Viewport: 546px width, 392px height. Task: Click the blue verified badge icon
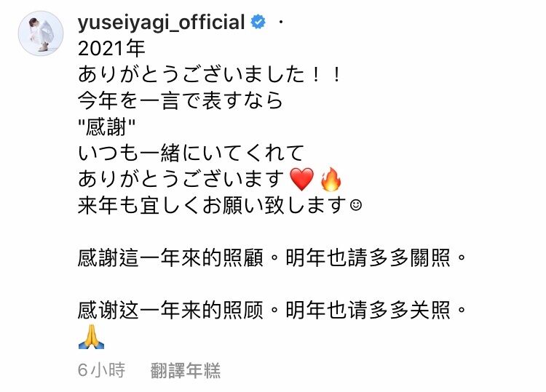tap(258, 22)
